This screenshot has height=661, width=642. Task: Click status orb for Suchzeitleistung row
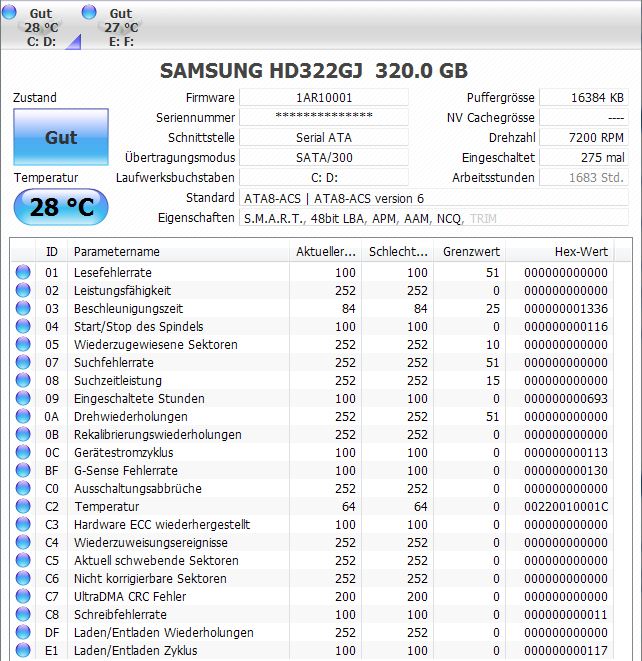[x=23, y=380]
